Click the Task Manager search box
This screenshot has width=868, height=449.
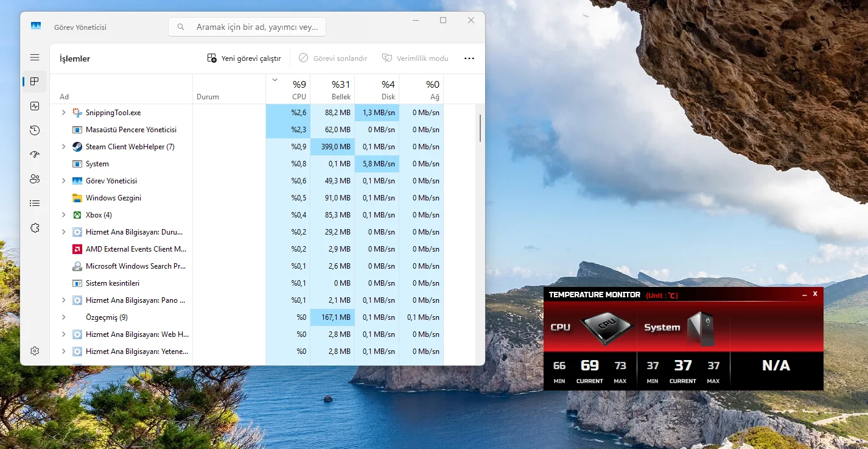pyautogui.click(x=247, y=27)
